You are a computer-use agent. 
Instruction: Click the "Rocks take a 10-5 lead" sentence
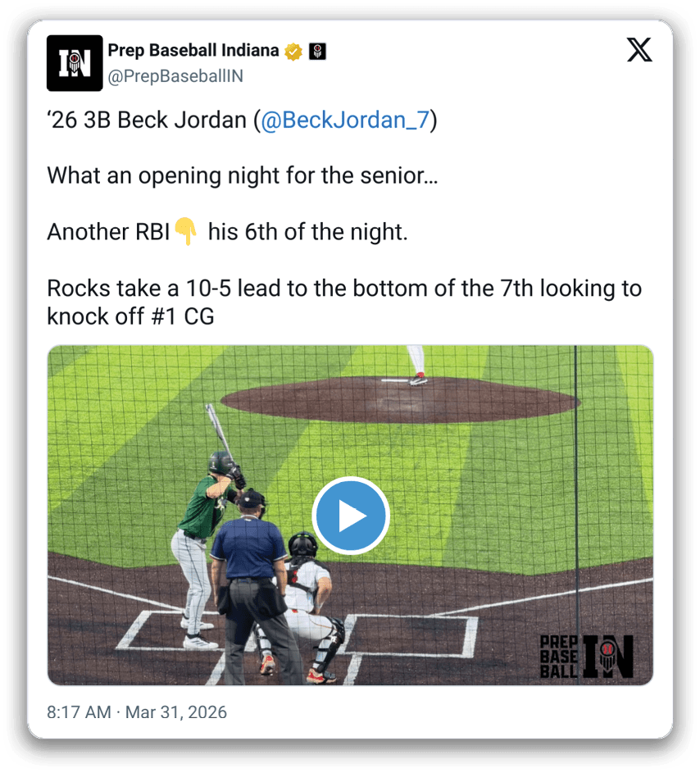[x=344, y=302]
